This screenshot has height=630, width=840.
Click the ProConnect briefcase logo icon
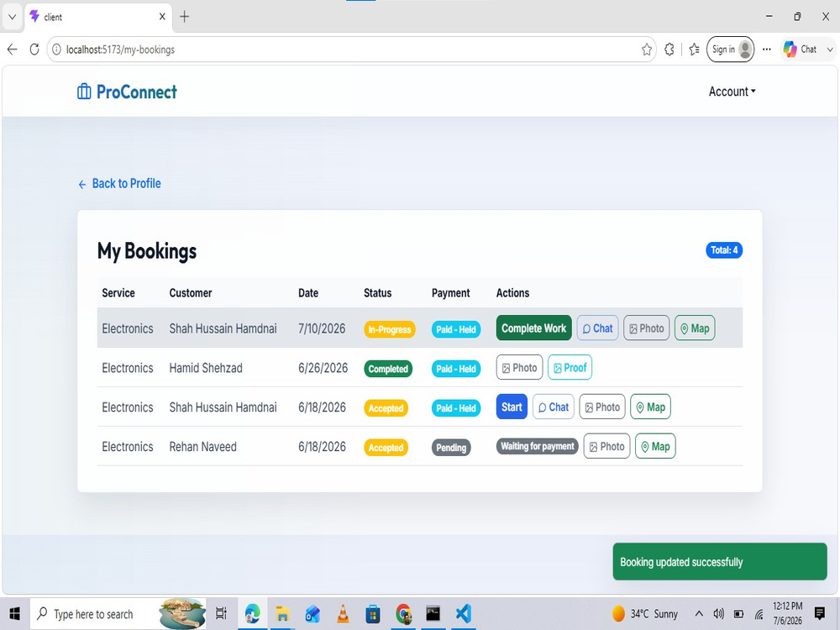(84, 92)
